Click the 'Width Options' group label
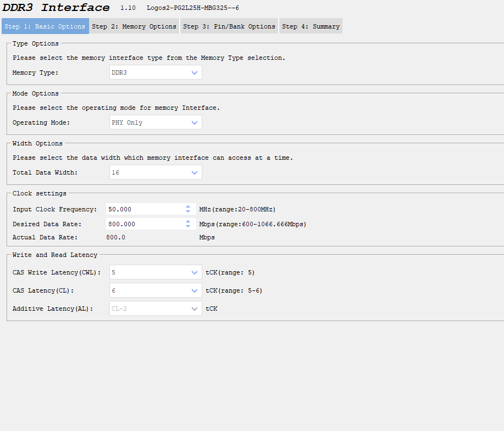 coord(37,143)
